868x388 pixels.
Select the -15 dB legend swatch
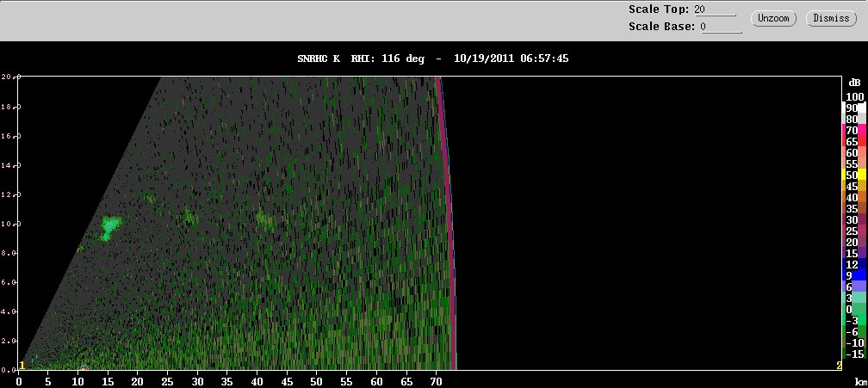(855, 354)
